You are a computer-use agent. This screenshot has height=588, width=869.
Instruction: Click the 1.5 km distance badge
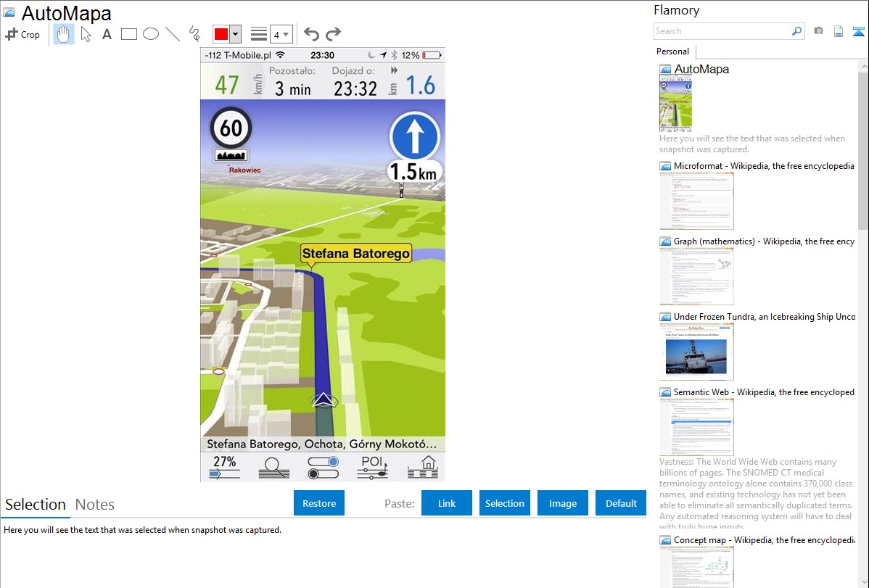[413, 172]
